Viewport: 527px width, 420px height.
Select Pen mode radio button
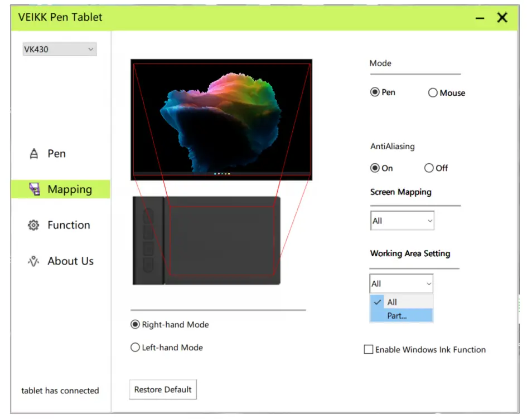(x=375, y=92)
